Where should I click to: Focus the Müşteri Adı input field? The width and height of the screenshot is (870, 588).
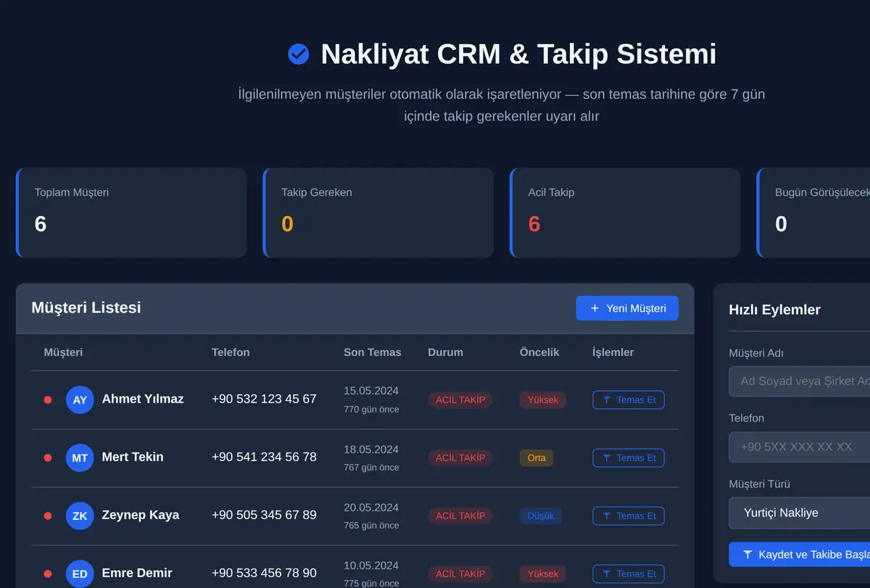[x=799, y=381]
